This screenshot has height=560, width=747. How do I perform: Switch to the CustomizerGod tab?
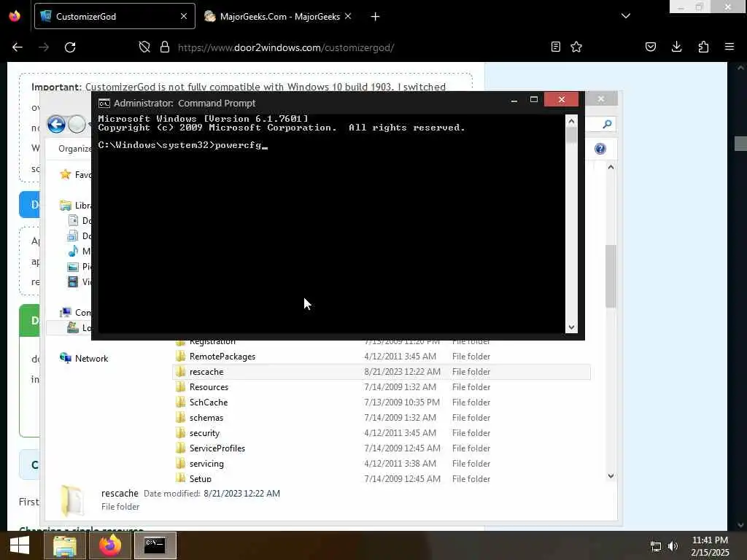[115, 16]
